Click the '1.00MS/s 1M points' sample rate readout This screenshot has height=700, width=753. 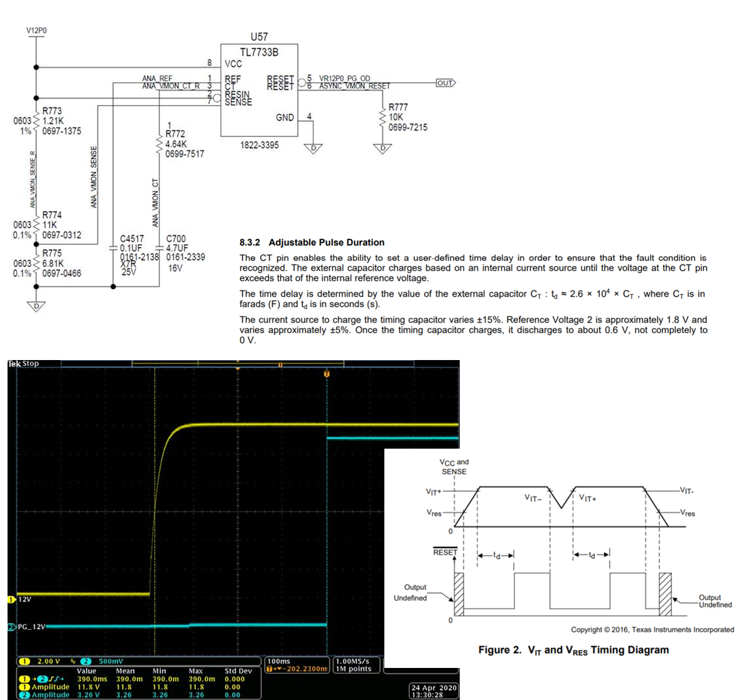point(354,665)
